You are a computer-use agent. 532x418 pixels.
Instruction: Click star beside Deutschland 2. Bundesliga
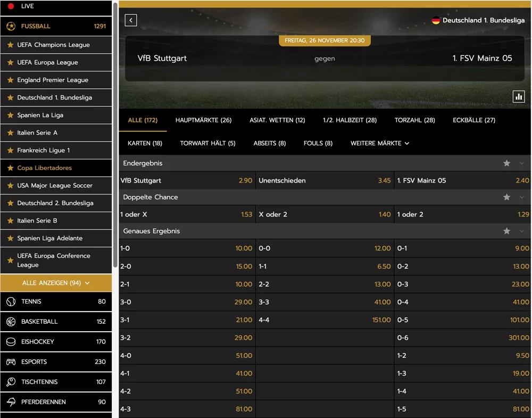pyautogui.click(x=11, y=203)
